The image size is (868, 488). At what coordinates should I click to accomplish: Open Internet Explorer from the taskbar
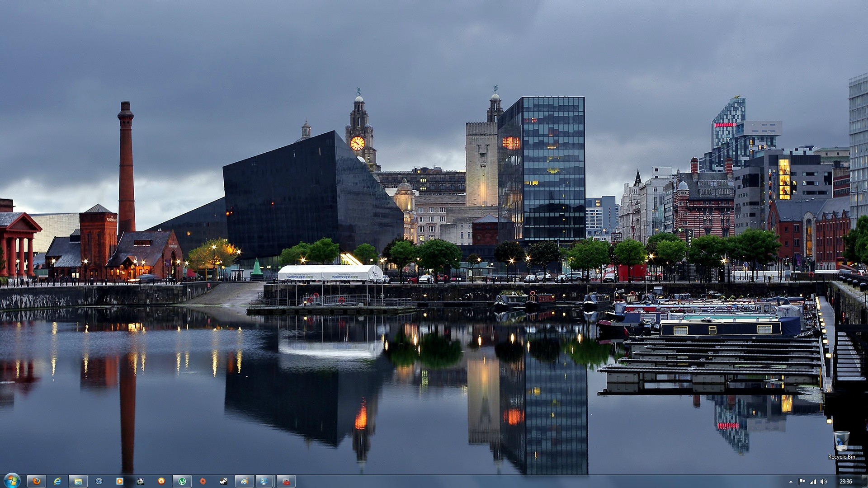coord(57,481)
